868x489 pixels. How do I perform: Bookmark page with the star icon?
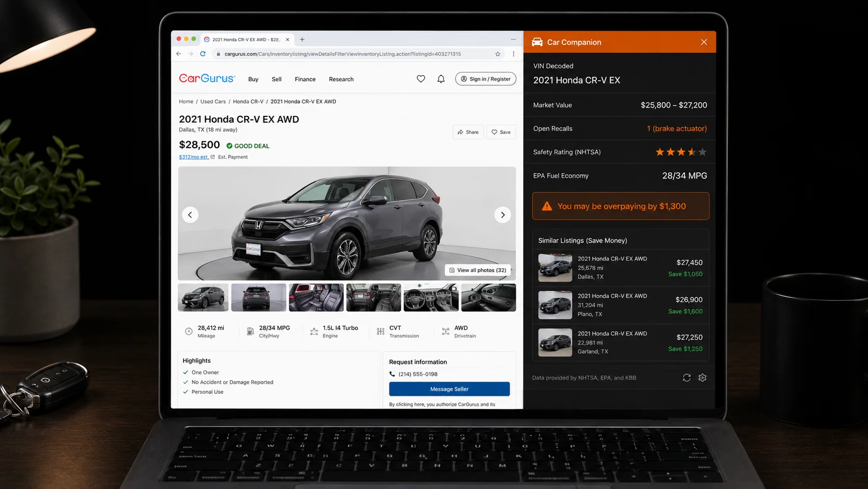pos(498,54)
